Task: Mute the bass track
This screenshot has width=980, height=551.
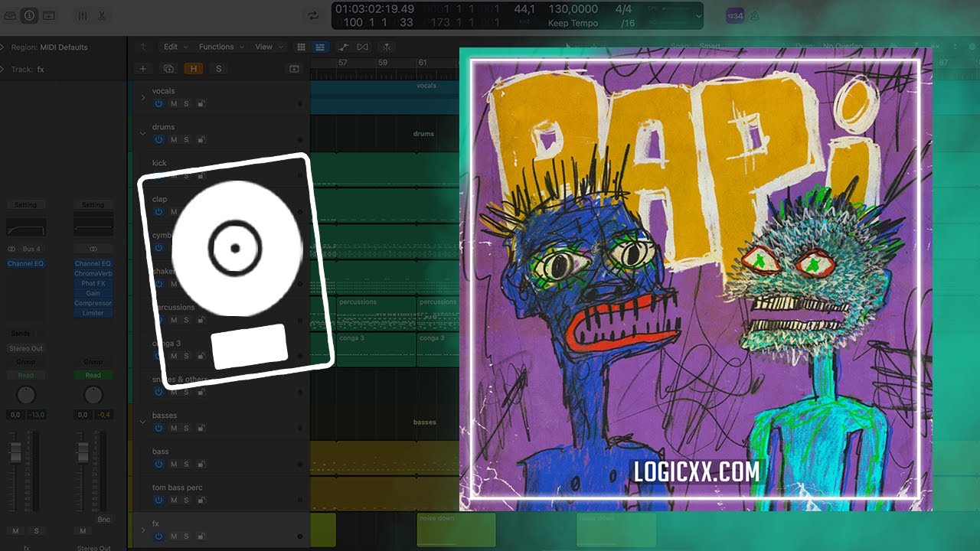Action: (174, 464)
